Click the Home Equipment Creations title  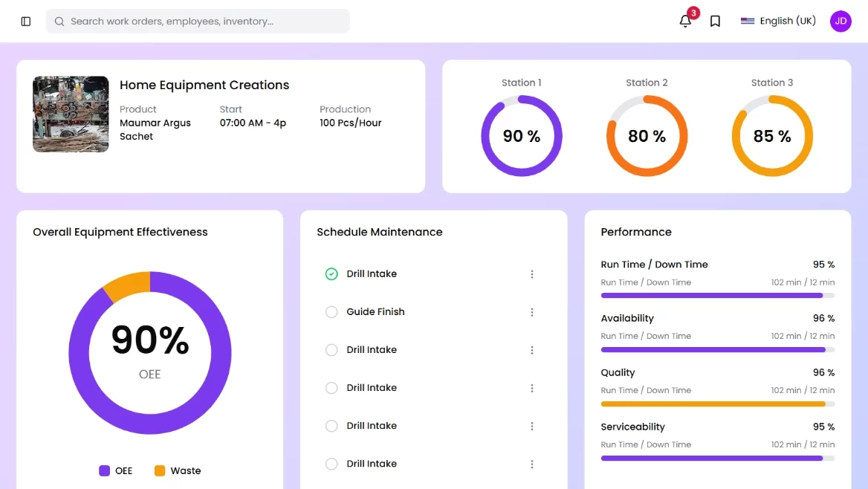204,85
